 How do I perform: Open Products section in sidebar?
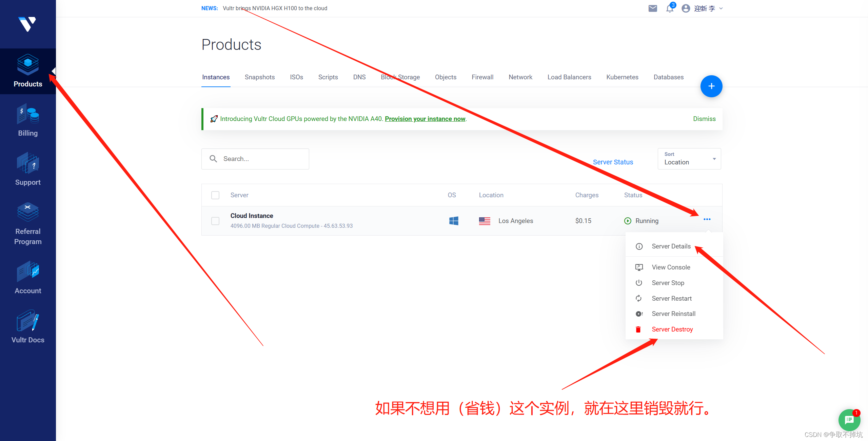(x=28, y=71)
